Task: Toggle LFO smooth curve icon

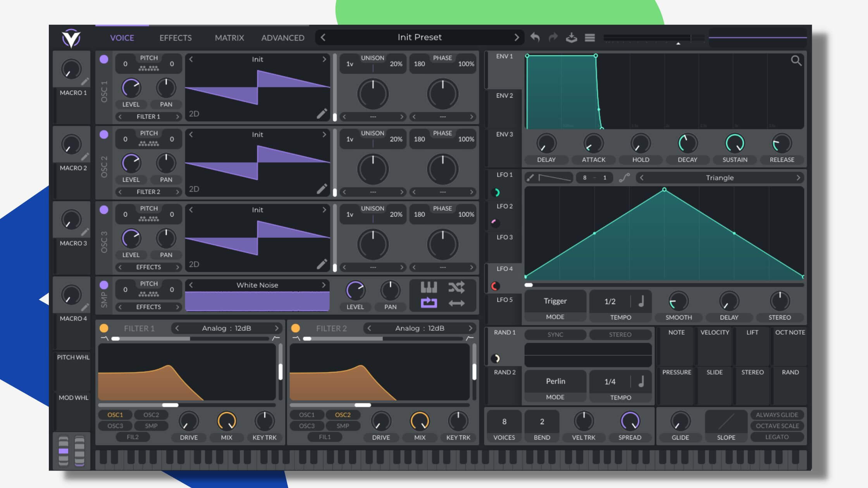Action: [x=624, y=177]
